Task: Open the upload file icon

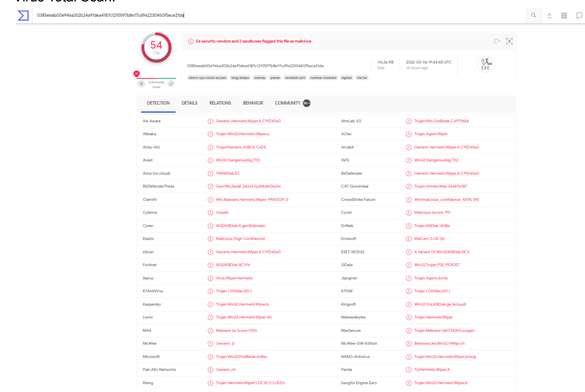Action: tap(549, 15)
